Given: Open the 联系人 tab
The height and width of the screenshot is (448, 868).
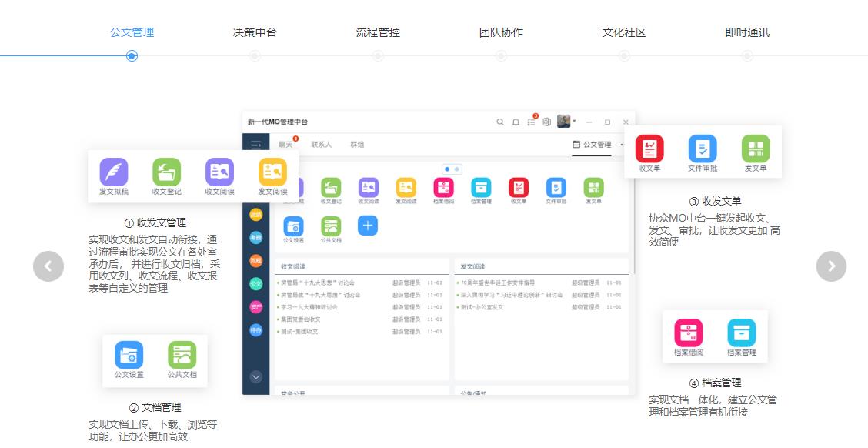Looking at the screenshot, I should [x=322, y=145].
